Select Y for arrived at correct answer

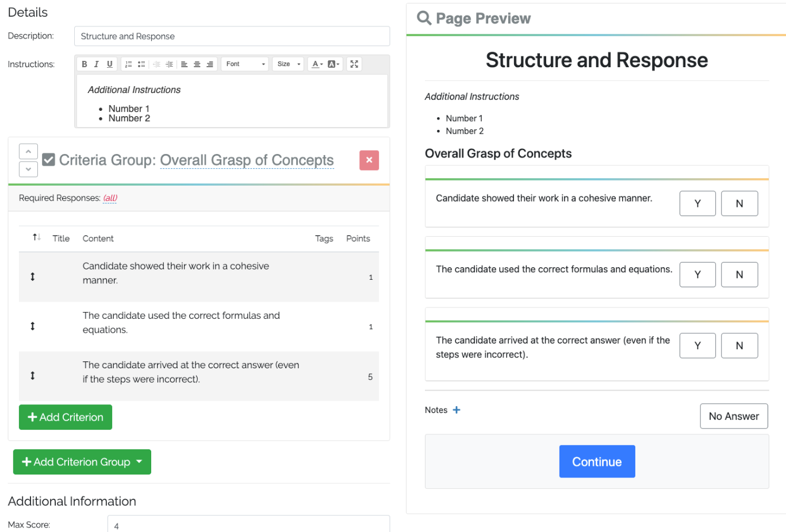coord(697,346)
